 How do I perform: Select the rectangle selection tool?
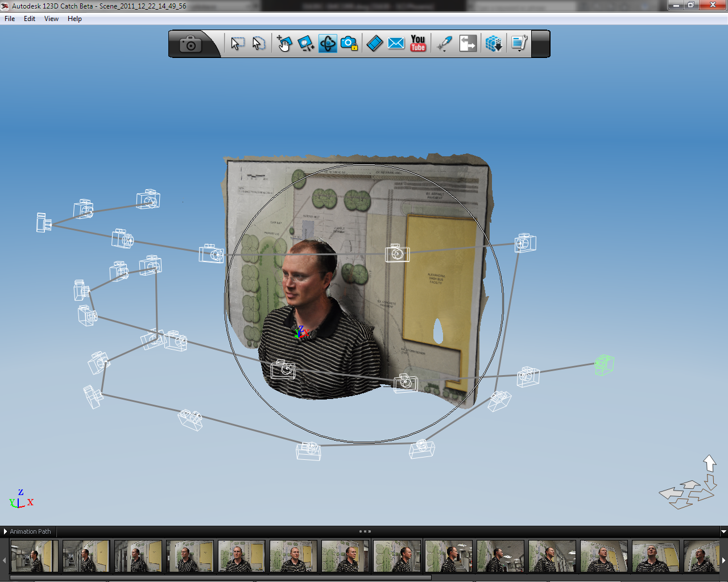point(238,44)
